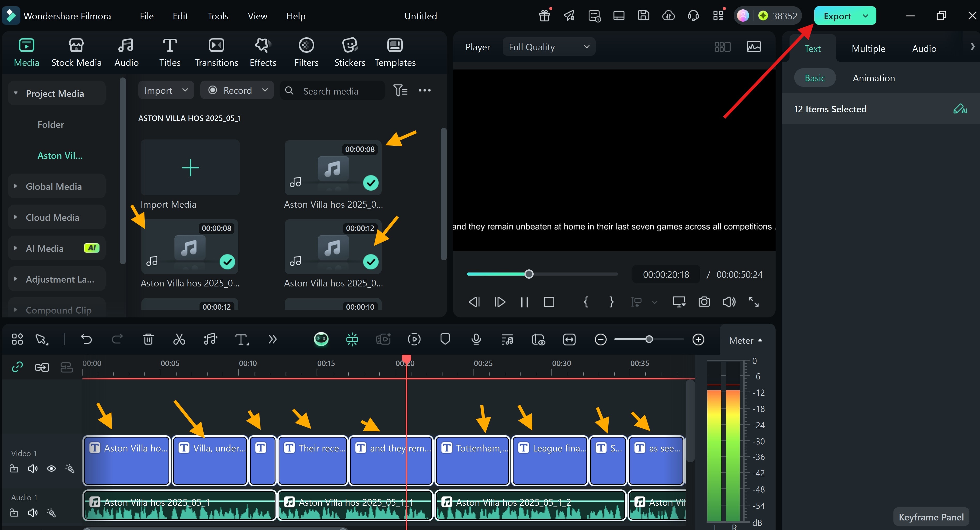Click the filter and sort media icon

click(400, 90)
